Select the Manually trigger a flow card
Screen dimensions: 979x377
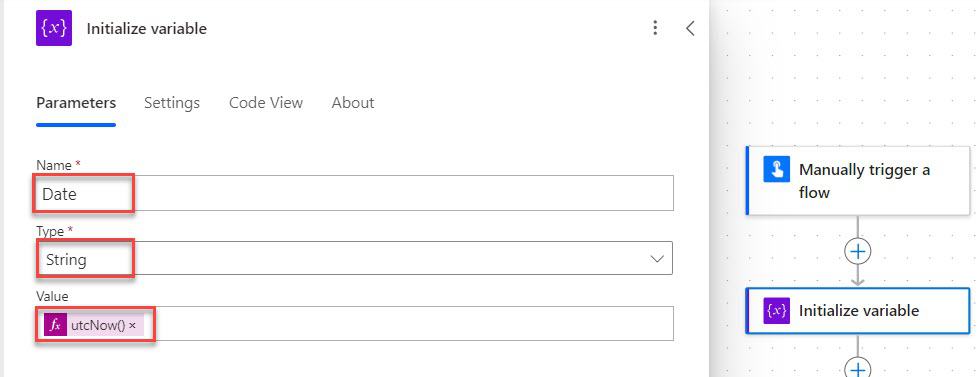point(858,181)
